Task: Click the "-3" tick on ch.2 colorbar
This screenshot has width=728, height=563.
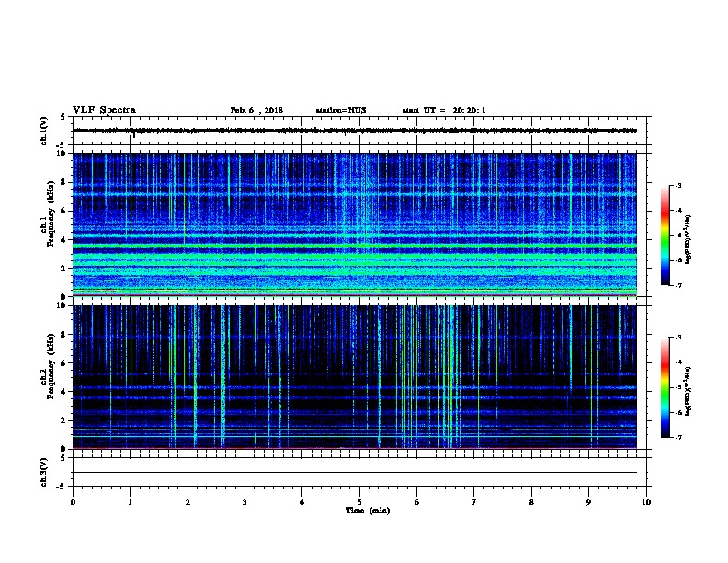Action: (x=677, y=338)
